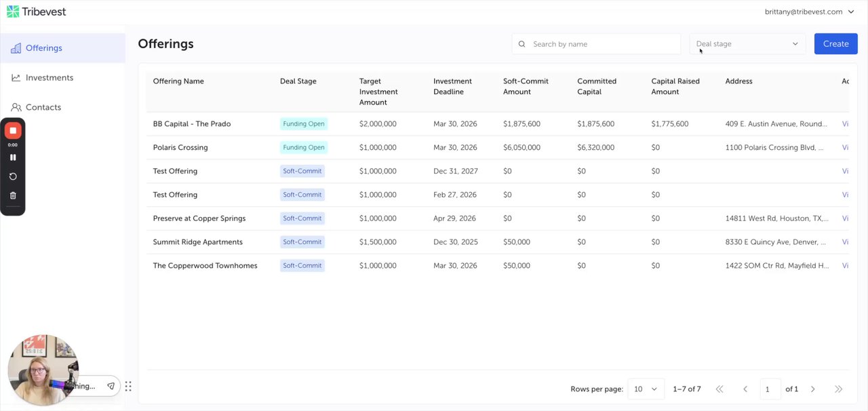This screenshot has height=411, width=868.
Task: Click the webcam preview bubble
Action: 43,370
